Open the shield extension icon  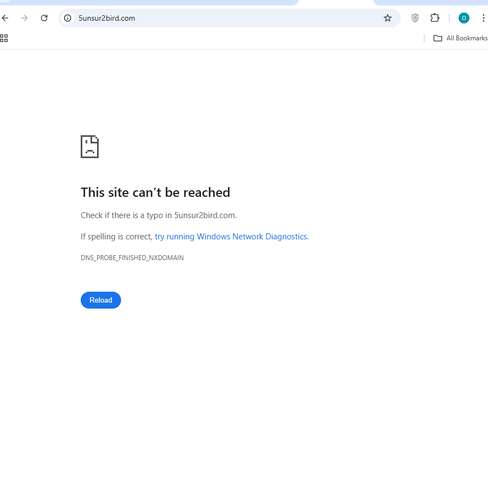click(415, 18)
